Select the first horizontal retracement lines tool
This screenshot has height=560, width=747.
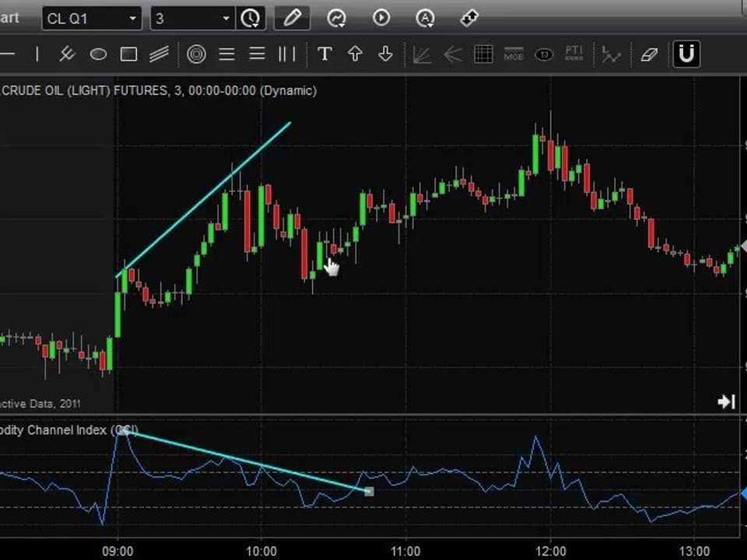(226, 54)
